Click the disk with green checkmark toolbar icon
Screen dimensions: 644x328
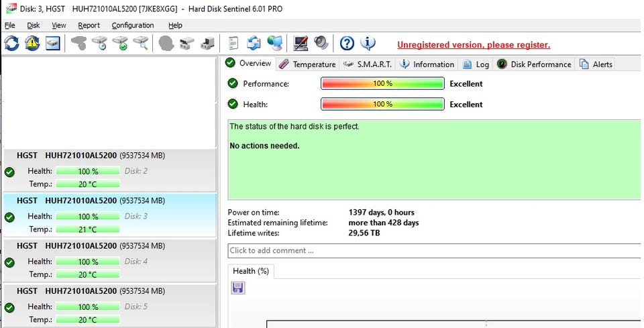coord(120,43)
